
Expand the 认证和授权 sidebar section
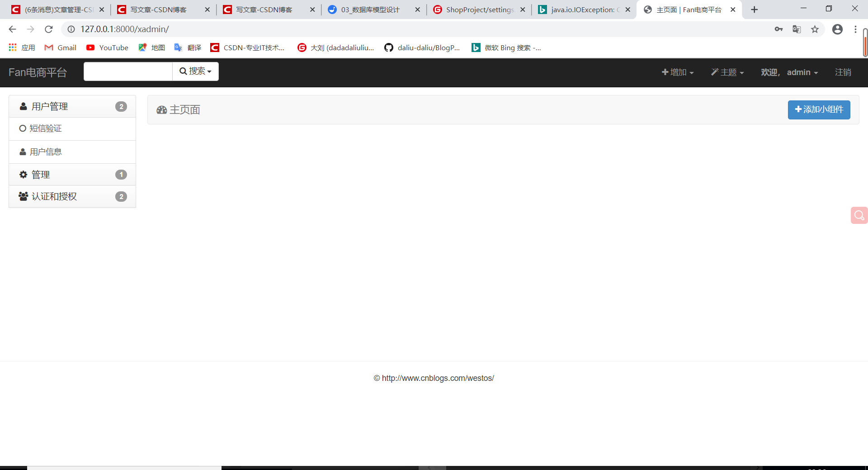(x=72, y=197)
